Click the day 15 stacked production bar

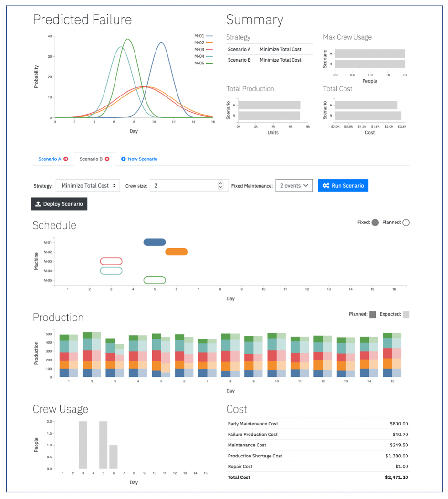coord(392,355)
